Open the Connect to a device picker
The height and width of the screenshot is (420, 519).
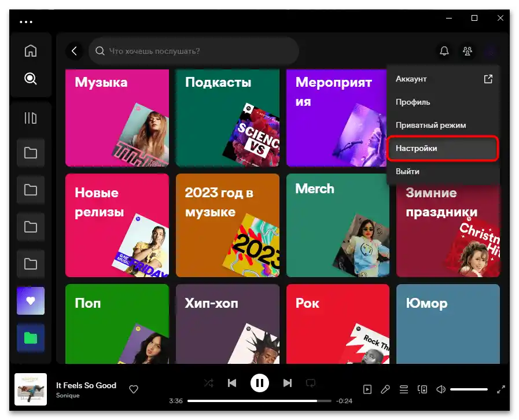[x=422, y=389]
